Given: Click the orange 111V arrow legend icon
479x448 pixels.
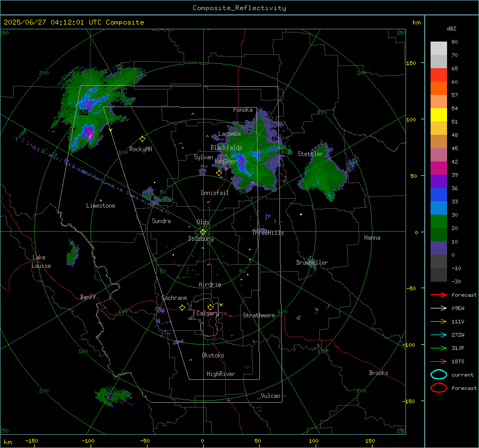Looking at the screenshot, I should 439,321.
